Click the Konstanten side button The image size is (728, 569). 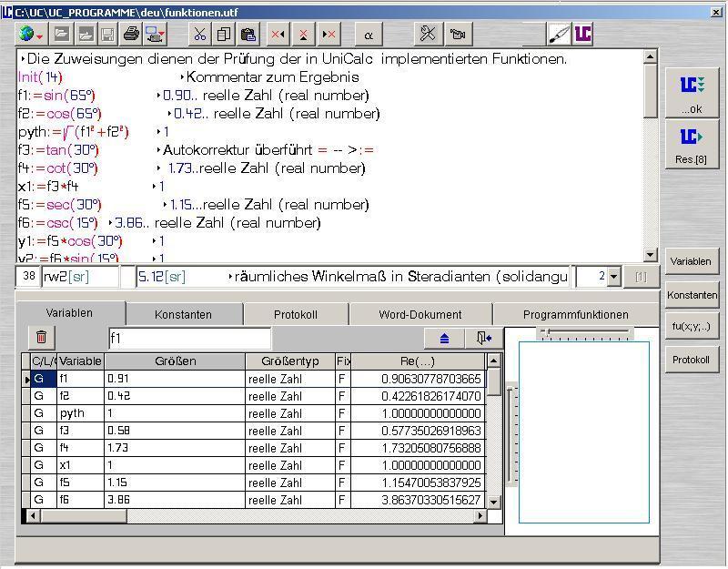point(692,295)
